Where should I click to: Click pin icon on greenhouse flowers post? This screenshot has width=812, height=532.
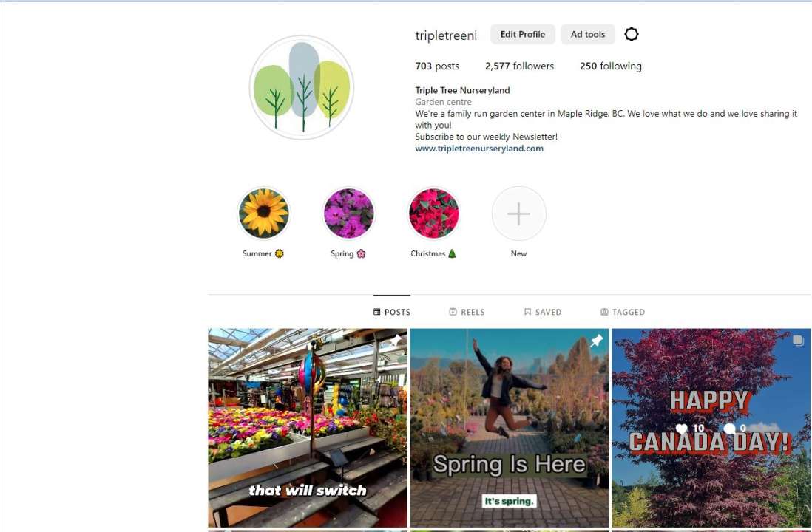[x=396, y=341]
